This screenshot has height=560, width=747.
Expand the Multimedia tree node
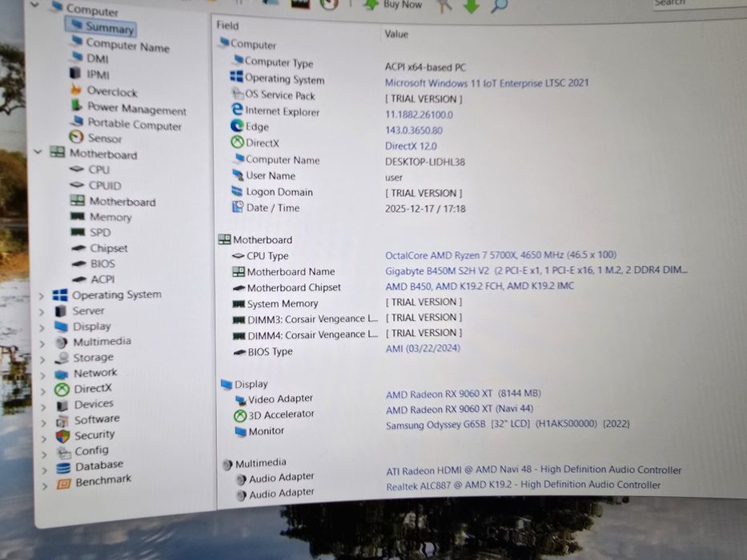(43, 344)
